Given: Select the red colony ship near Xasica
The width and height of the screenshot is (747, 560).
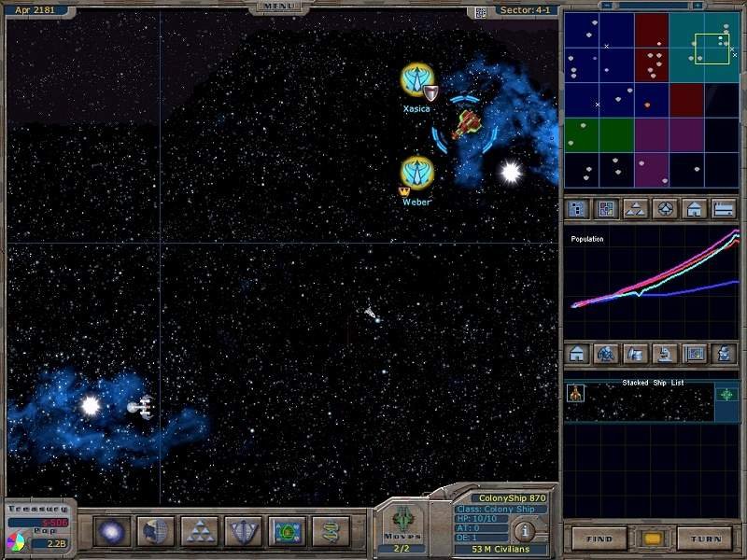Looking at the screenshot, I should [x=466, y=125].
